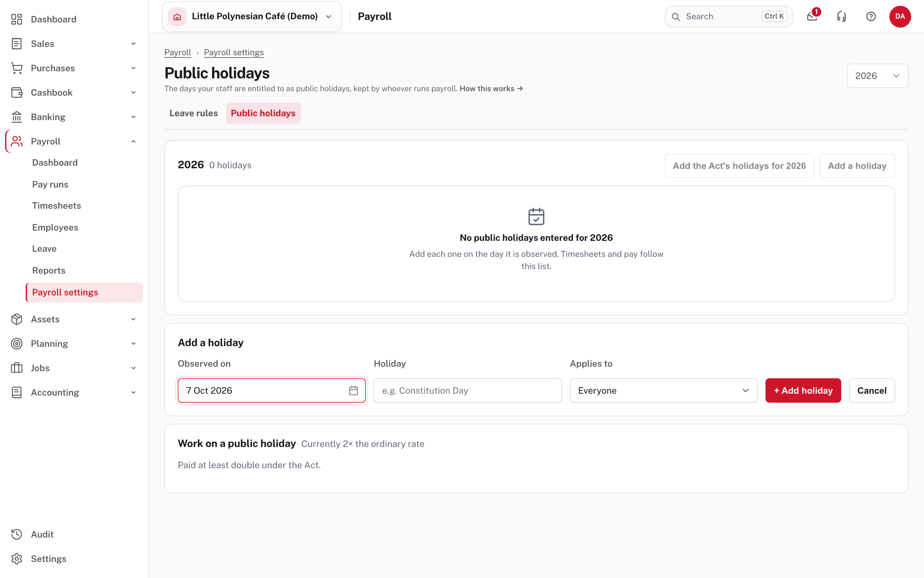Cancel adding a holiday
The height and width of the screenshot is (578, 924).
tap(872, 390)
